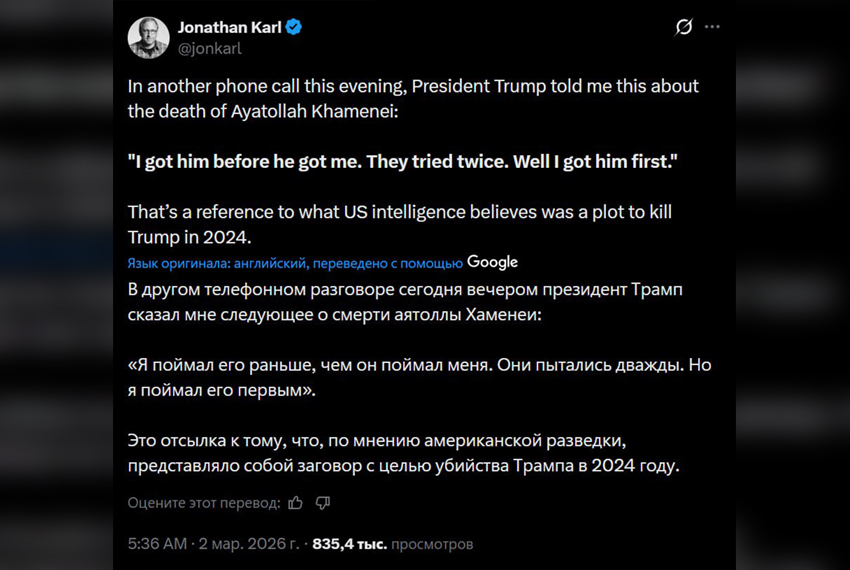This screenshot has width=850, height=570.
Task: Rate the translation with thumbs up
Action: 295,502
